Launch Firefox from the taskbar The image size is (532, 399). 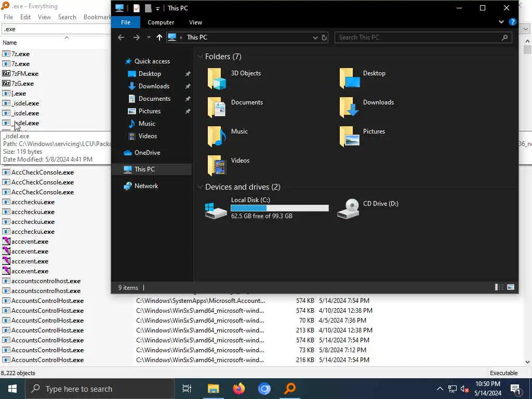click(239, 389)
